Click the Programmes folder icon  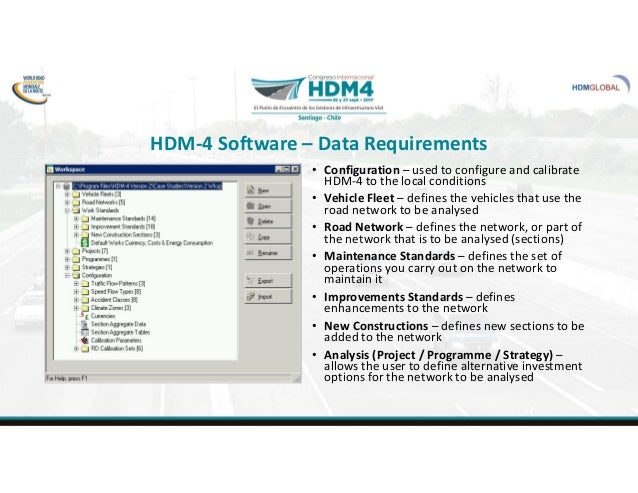point(76,259)
